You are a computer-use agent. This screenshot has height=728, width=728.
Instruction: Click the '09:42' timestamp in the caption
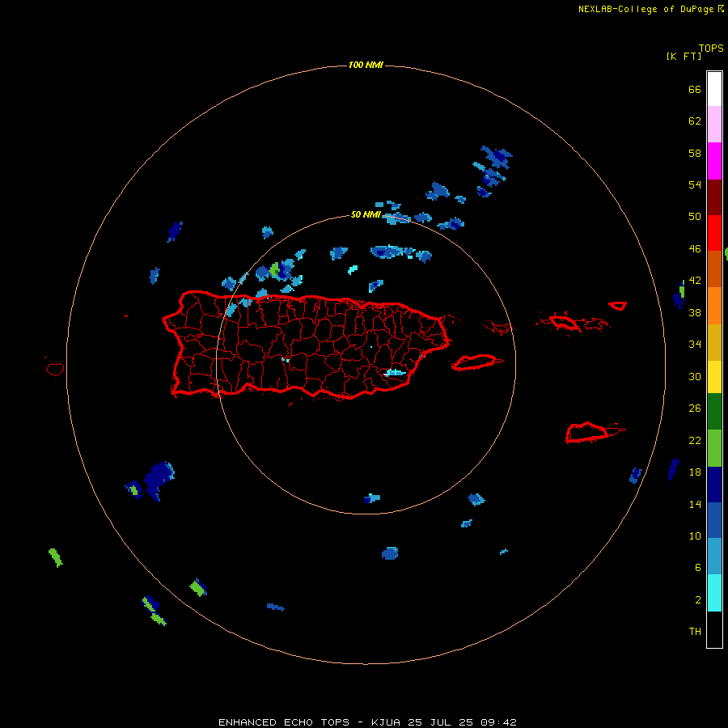click(x=499, y=722)
